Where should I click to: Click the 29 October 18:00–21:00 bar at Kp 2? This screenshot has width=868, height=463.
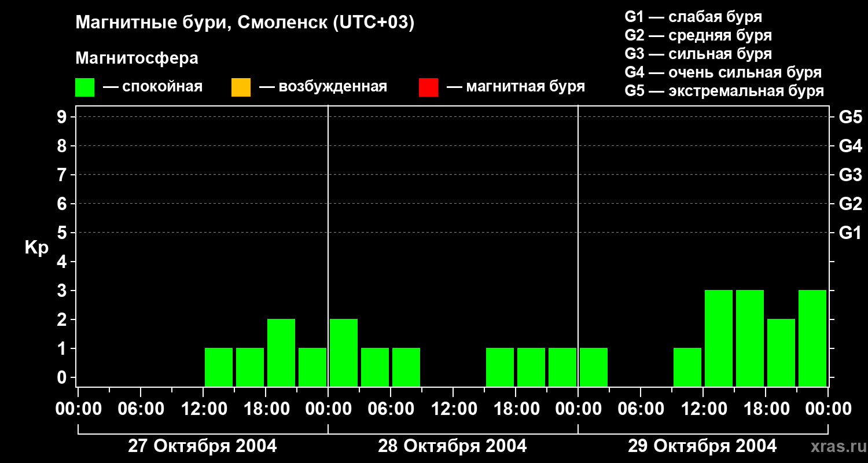781,353
